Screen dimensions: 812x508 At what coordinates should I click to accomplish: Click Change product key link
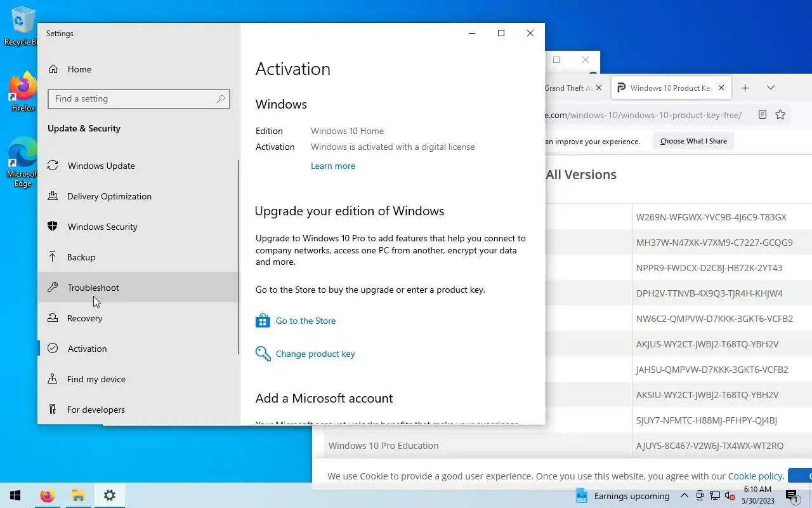pyautogui.click(x=315, y=354)
